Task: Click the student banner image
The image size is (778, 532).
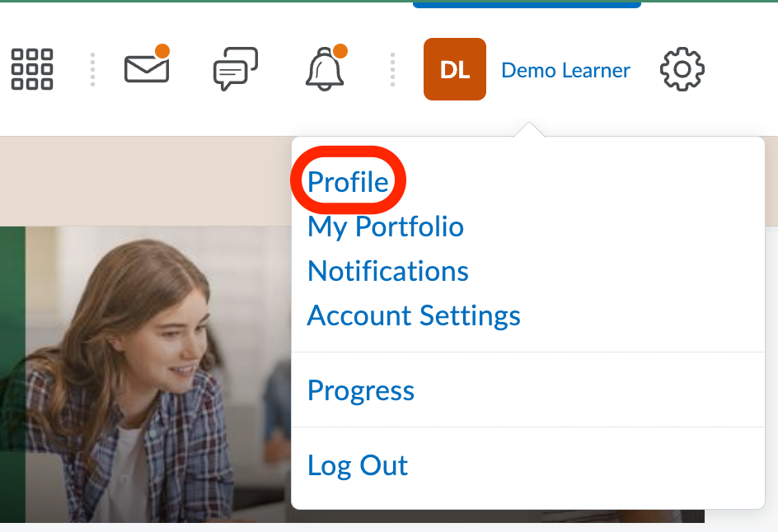Action: tap(146, 375)
